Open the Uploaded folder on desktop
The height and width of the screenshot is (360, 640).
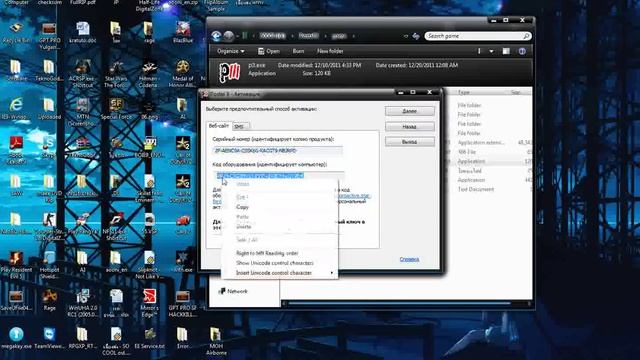pos(49,109)
